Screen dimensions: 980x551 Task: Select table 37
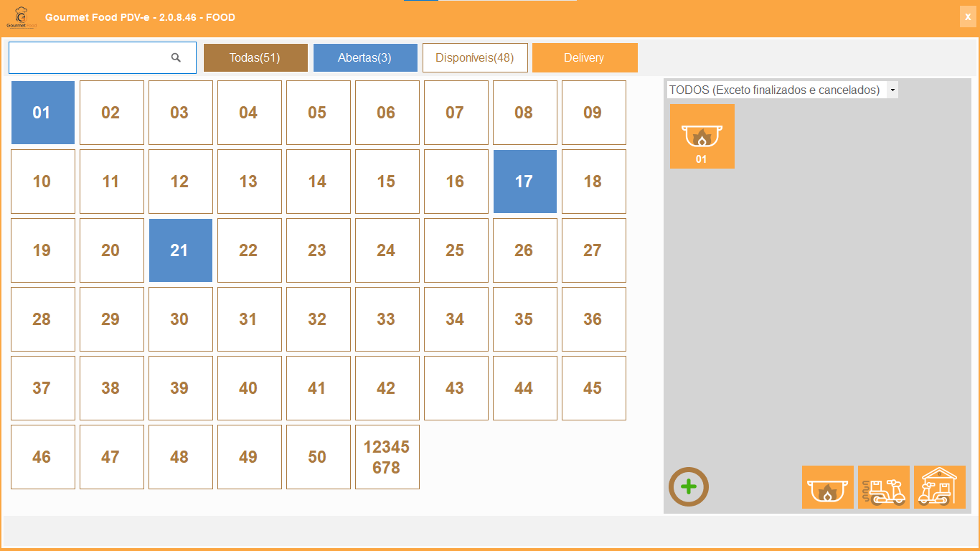pyautogui.click(x=43, y=388)
